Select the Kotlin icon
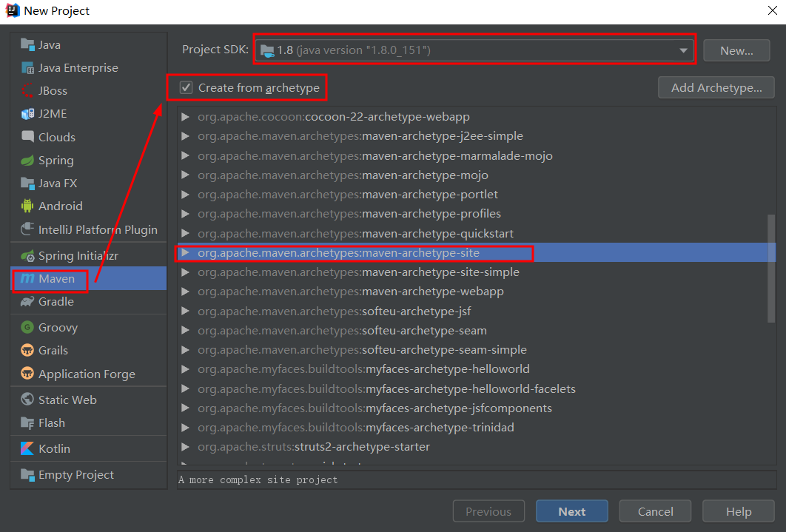This screenshot has width=786, height=532. pos(27,448)
